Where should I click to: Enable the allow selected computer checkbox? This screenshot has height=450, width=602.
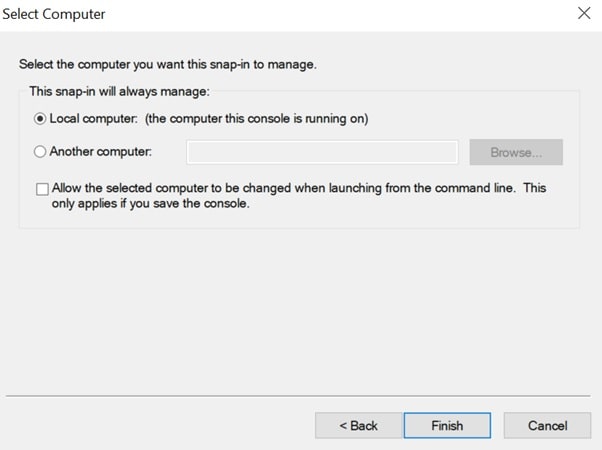click(42, 188)
